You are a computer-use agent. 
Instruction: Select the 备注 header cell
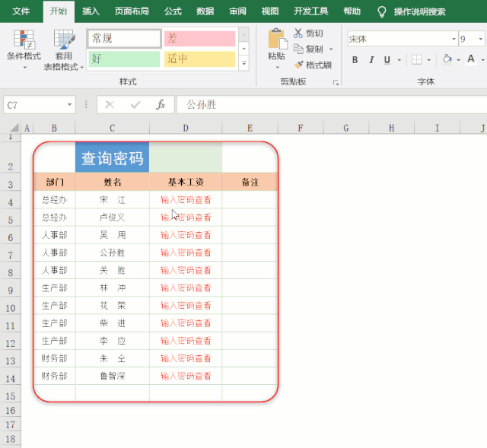tap(250, 182)
